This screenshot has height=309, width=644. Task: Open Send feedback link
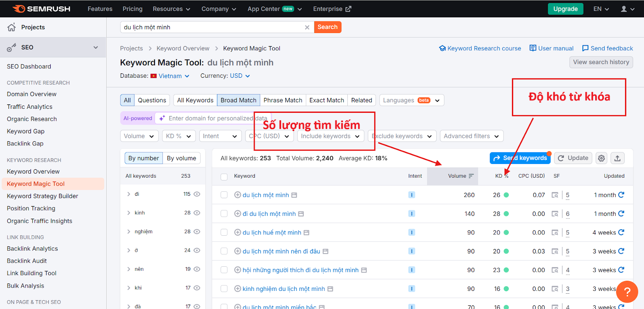[607, 48]
